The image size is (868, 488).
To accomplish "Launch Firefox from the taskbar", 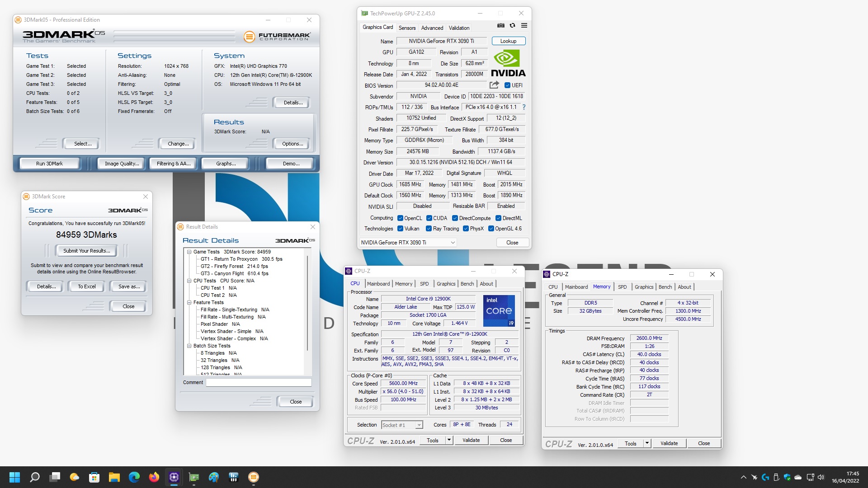I will pos(154,477).
